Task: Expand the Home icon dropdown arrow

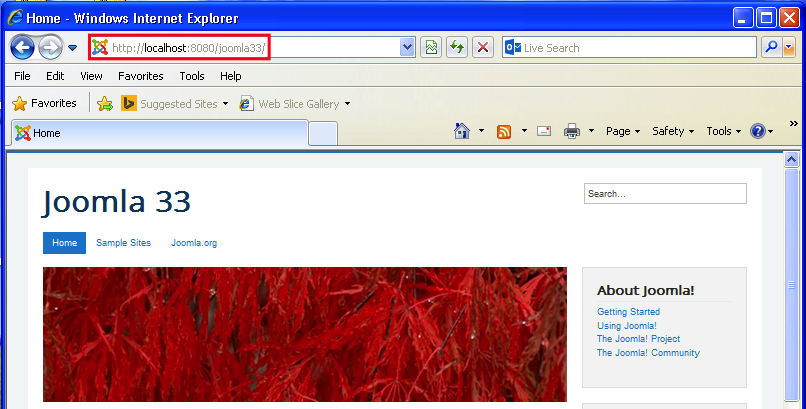Action: [481, 131]
